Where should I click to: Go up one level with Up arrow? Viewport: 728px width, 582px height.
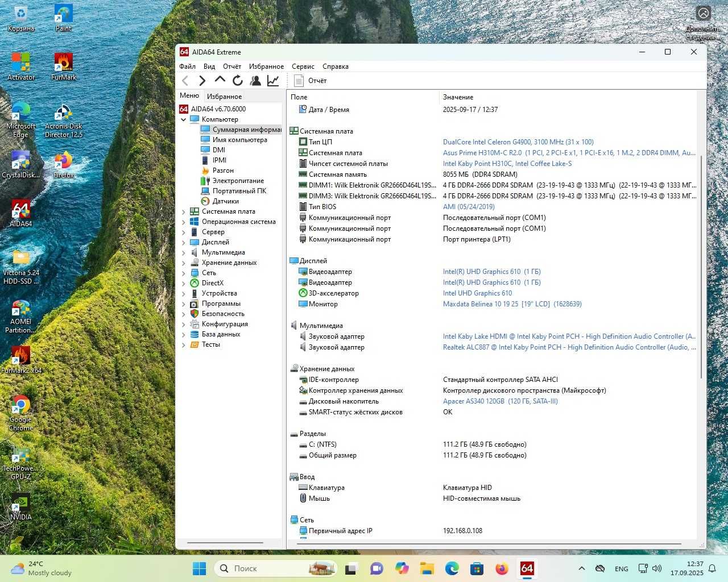coord(220,81)
